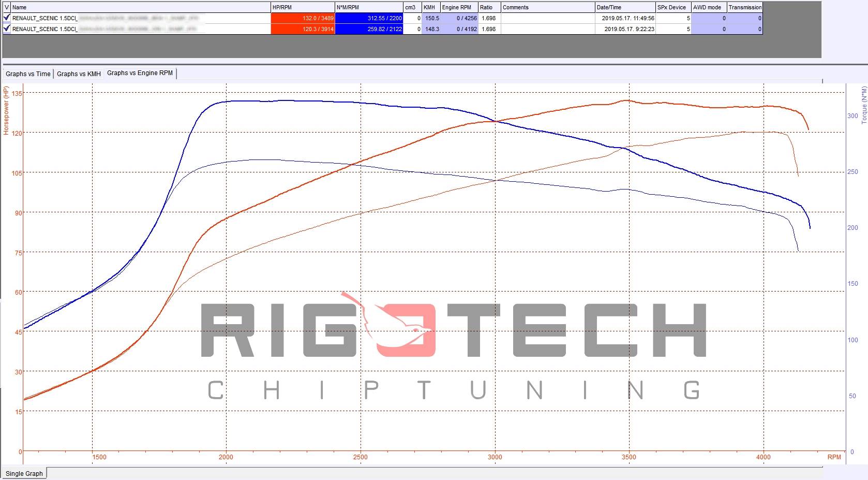
Task: Sort by Name column header
Action: coord(141,7)
